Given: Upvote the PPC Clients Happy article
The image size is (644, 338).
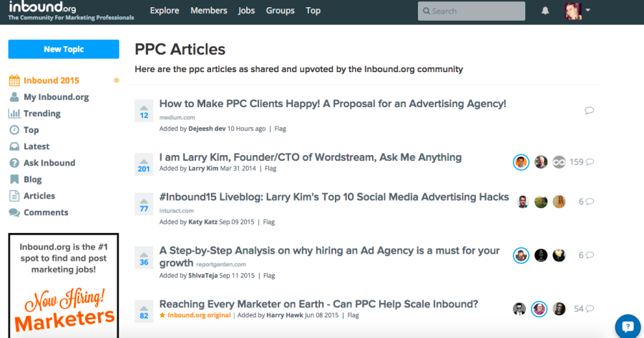Looking at the screenshot, I should click(x=144, y=111).
